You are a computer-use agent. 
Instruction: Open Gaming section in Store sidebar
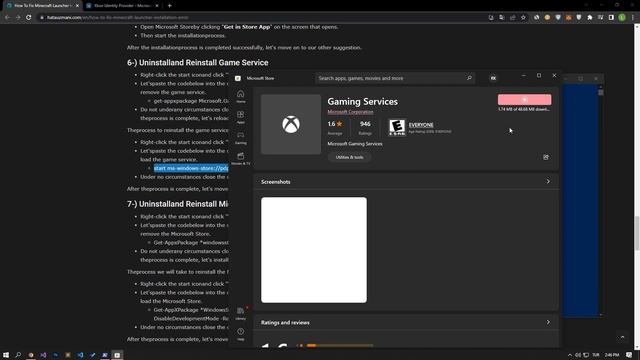point(240,138)
